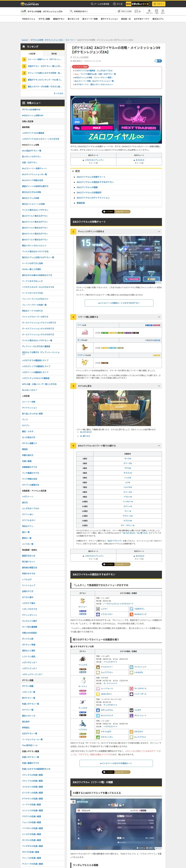Click the もっとみる link under ranking
This screenshot has width=186, height=868.
pos(58,93)
